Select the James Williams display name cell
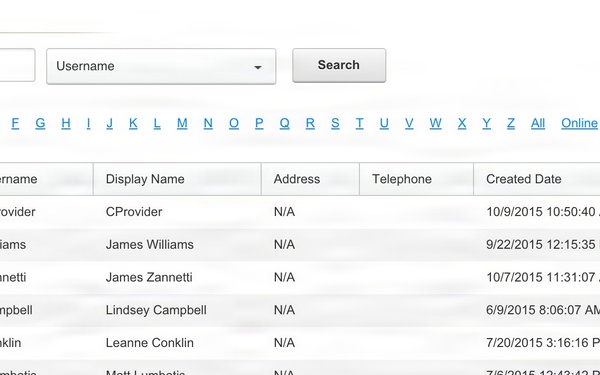Viewport: 600px width, 375px height. point(150,245)
